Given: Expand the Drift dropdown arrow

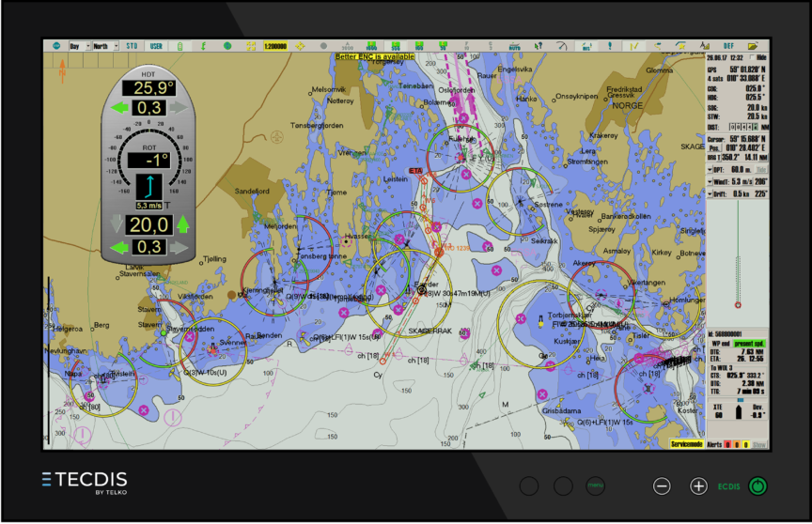Looking at the screenshot, I should coord(710,194).
